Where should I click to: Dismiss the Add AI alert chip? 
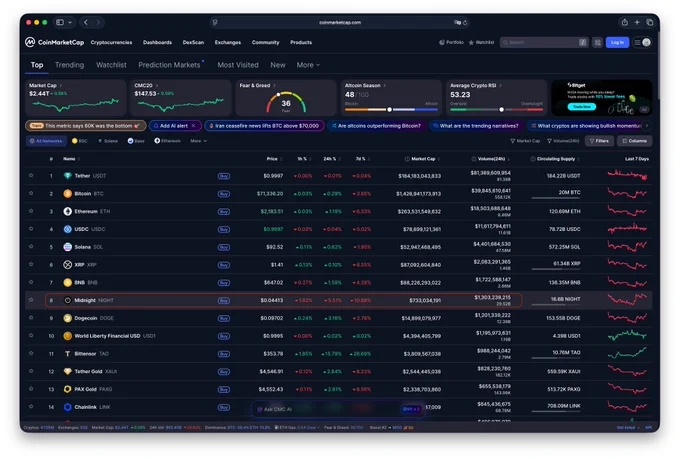pos(193,126)
